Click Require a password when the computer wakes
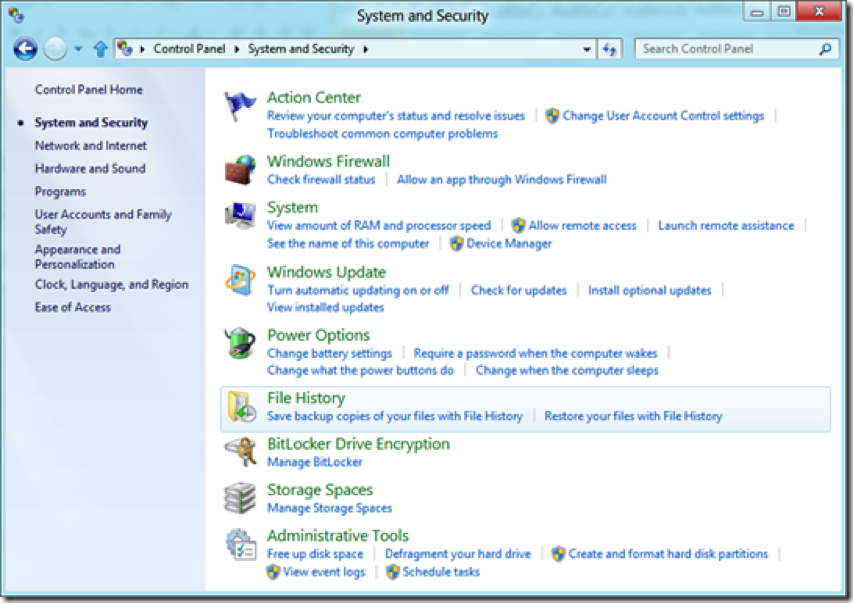 pyautogui.click(x=535, y=353)
